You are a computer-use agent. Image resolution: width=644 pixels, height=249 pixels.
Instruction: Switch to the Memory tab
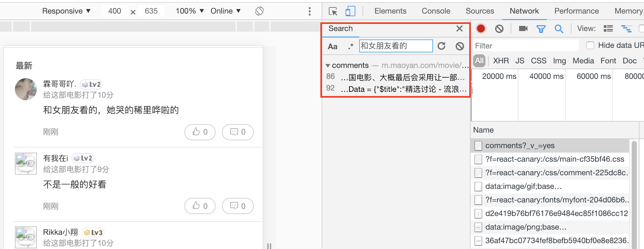(x=629, y=11)
